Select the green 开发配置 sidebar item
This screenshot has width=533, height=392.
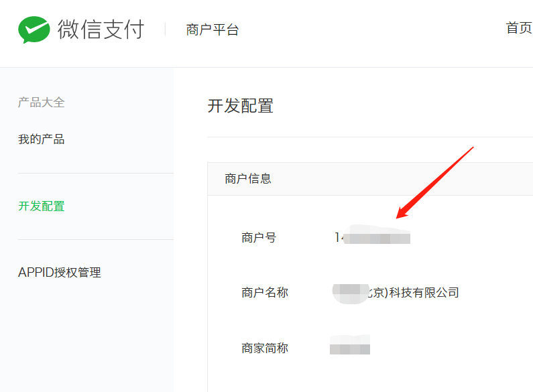click(41, 206)
